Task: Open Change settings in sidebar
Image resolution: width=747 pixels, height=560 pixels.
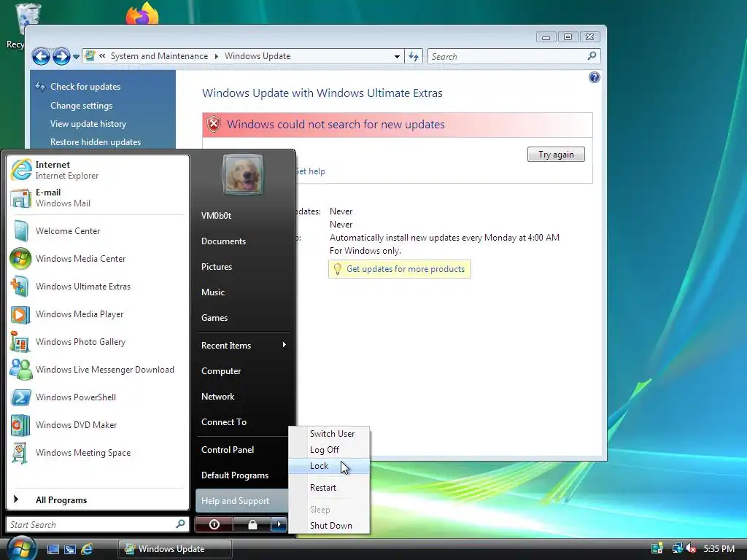Action: pyautogui.click(x=82, y=105)
